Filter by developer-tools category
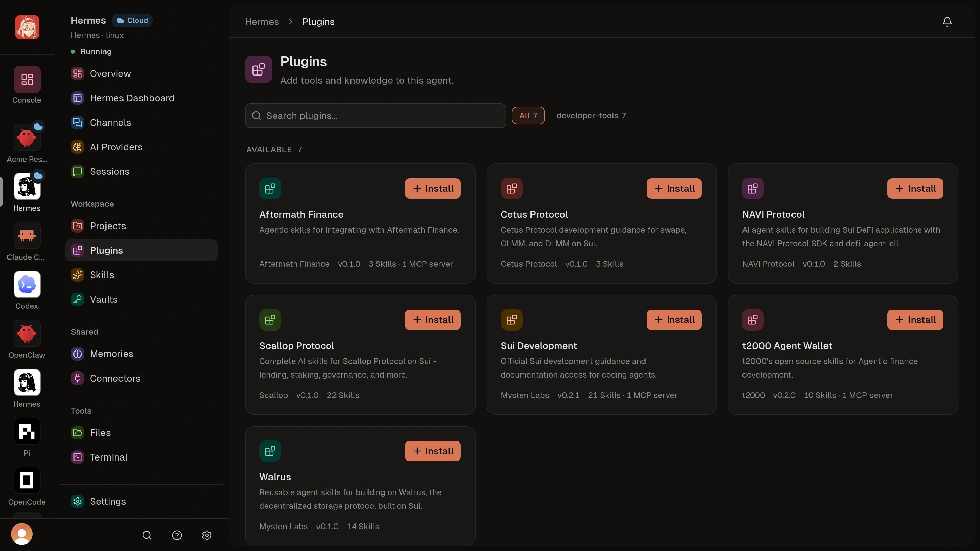This screenshot has height=551, width=980. (591, 116)
